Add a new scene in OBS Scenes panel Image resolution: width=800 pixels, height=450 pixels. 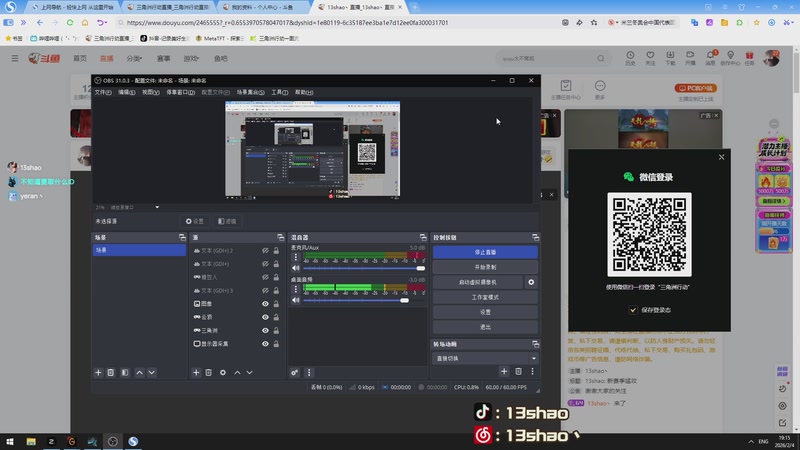point(98,372)
